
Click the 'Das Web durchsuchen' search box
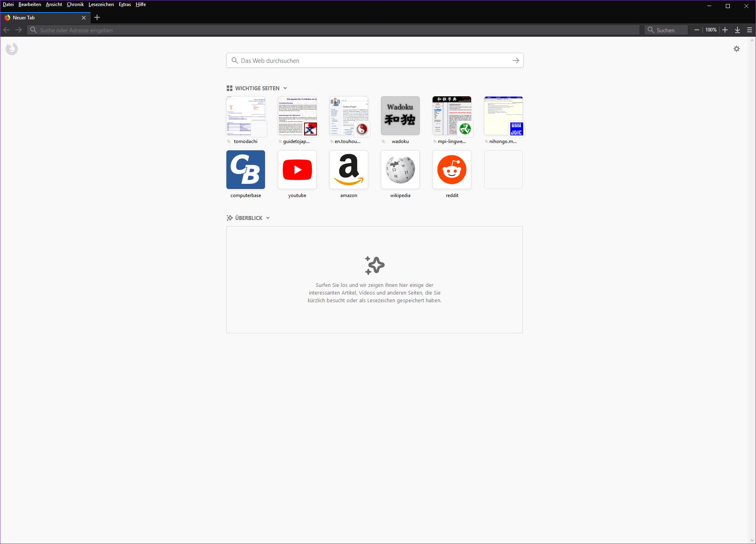pyautogui.click(x=375, y=60)
